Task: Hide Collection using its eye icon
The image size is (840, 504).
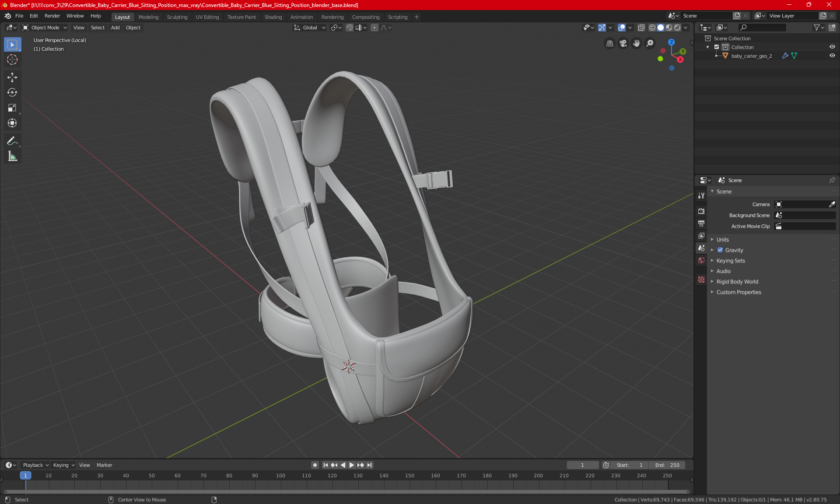Action: 832,47
